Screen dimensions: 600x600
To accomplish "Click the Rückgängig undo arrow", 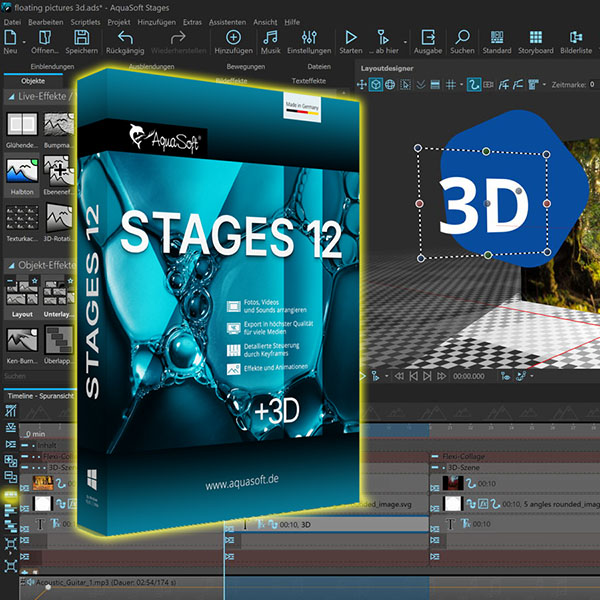I will [x=126, y=38].
